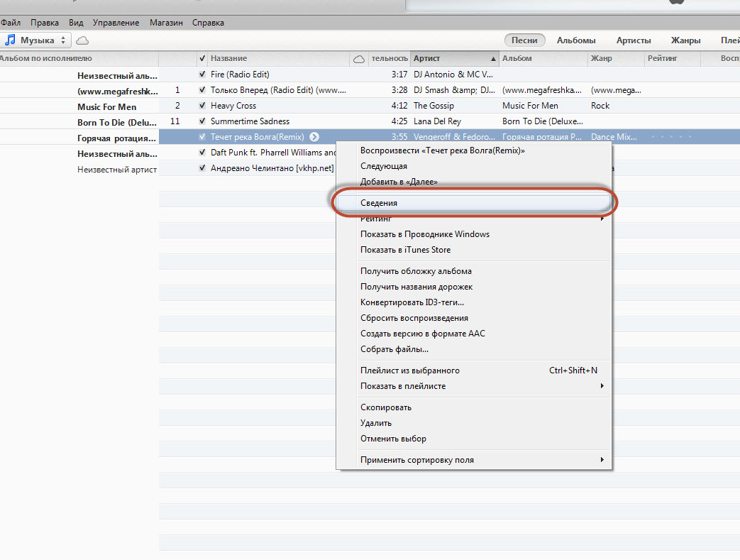The width and height of the screenshot is (740, 560).
Task: Switch to the Песни view tab
Action: pos(525,40)
